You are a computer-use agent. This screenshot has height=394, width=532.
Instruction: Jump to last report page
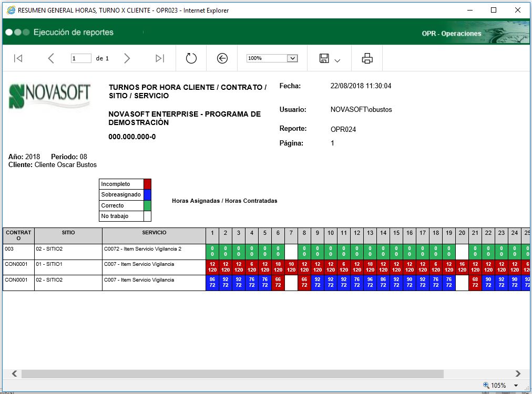pos(160,58)
